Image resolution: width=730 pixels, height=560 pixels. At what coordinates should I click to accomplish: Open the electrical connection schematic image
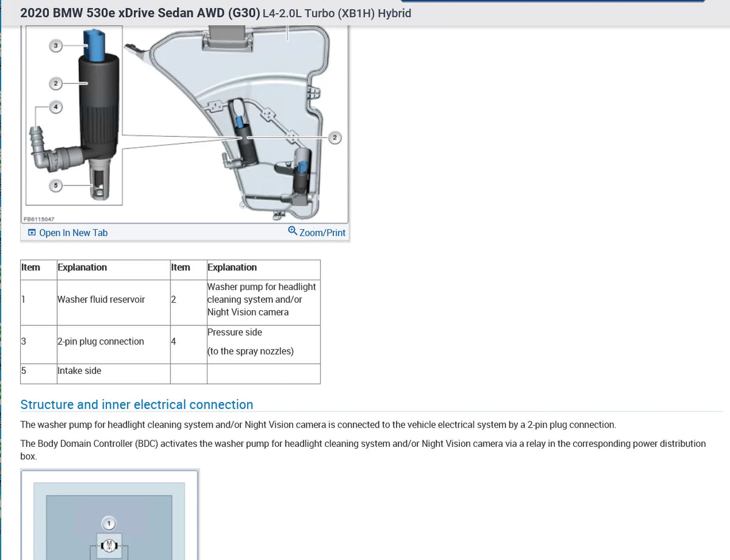[109, 516]
